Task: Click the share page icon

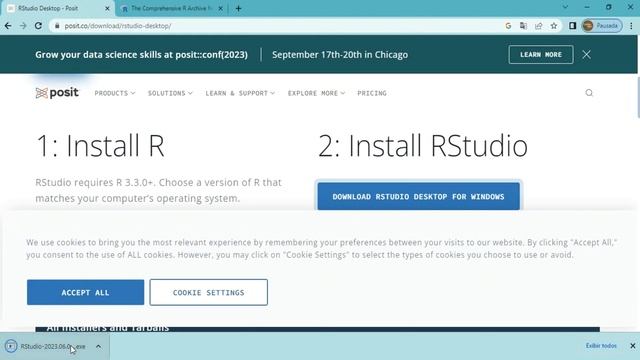Action: (538, 26)
